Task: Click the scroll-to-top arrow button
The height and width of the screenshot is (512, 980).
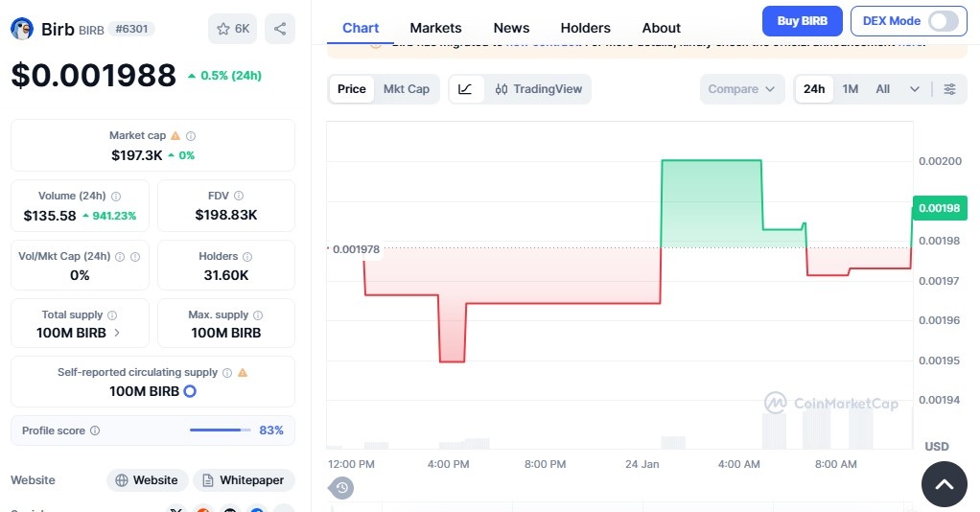Action: point(944,484)
